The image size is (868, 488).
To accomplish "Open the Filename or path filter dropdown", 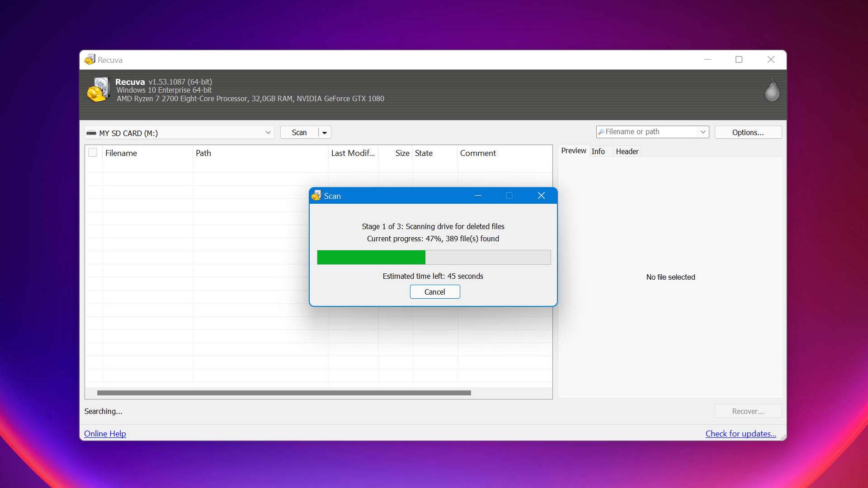I will click(x=703, y=132).
